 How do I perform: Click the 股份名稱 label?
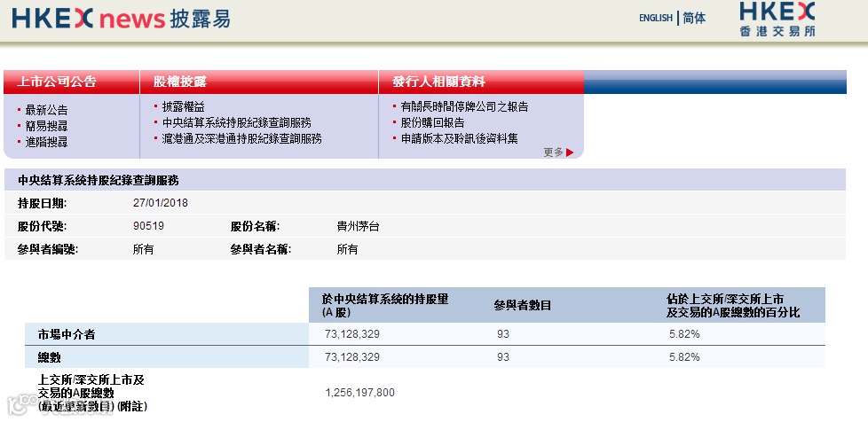(256, 226)
